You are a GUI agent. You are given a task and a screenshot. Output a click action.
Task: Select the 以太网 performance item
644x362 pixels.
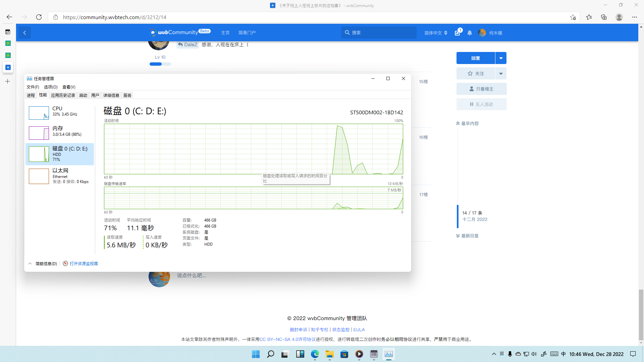(60, 176)
